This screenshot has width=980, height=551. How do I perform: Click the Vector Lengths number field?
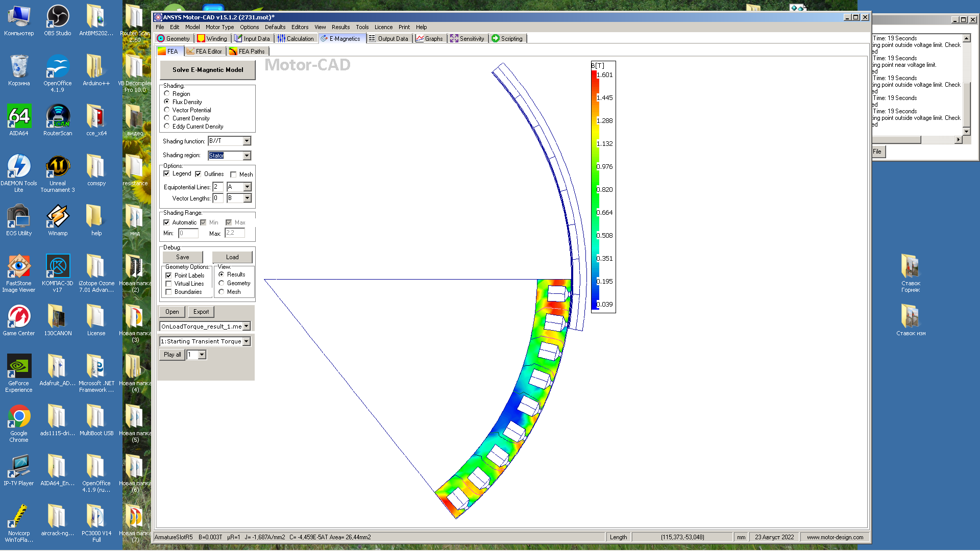click(x=218, y=198)
